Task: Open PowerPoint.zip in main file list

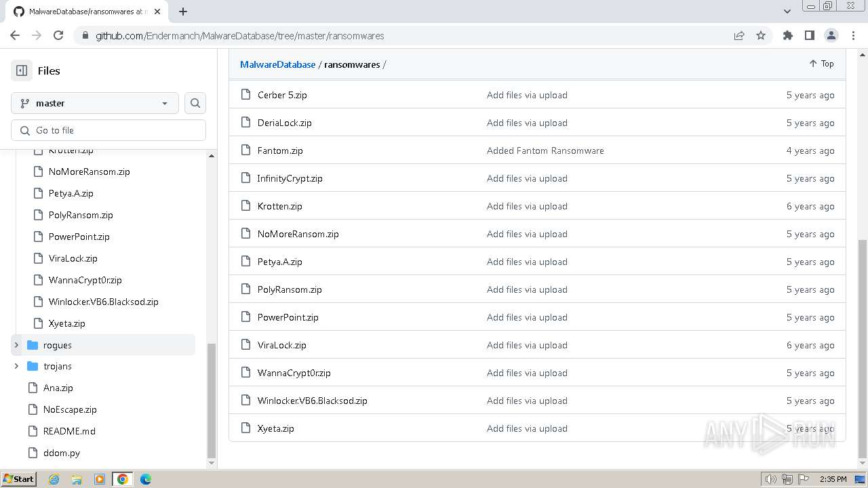Action: 288,317
